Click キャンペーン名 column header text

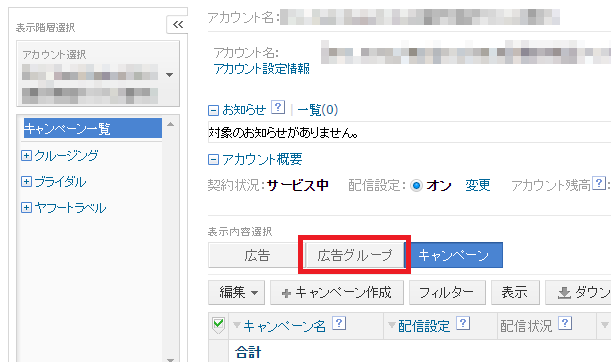click(x=284, y=326)
